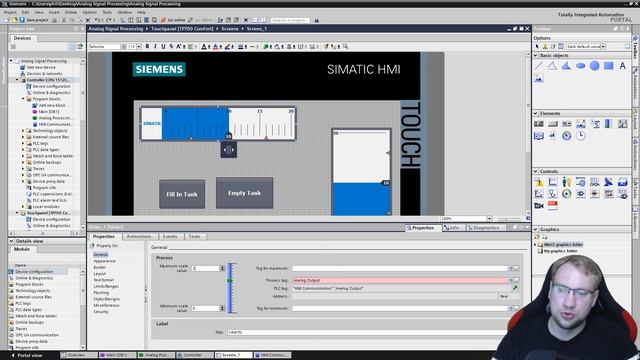The height and width of the screenshot is (360, 640).
Task: Pick the Gauge element icon
Action: [567, 136]
